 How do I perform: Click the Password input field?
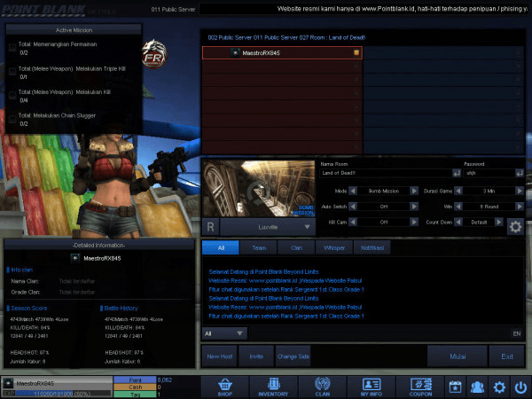[489, 174]
